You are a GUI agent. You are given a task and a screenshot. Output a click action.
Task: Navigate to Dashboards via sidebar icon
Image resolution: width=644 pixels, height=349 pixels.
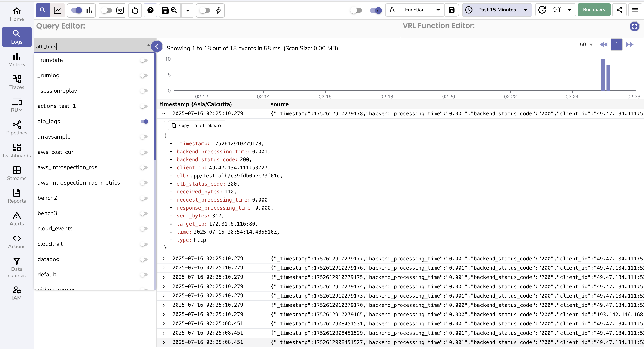16,151
